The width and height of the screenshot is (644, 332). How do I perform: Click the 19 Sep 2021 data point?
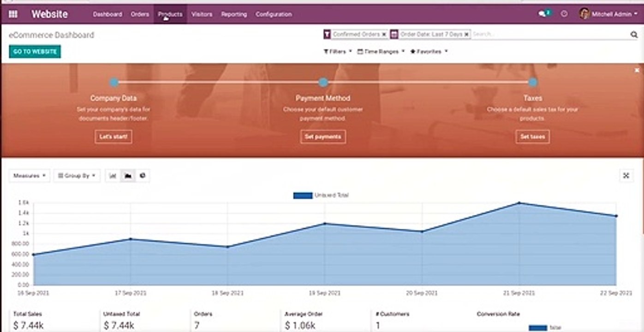pos(325,224)
